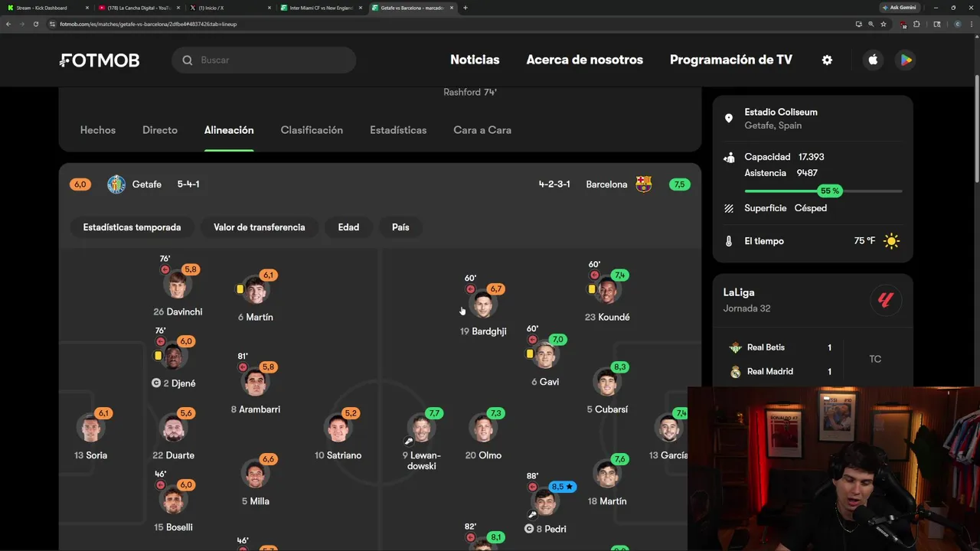
Task: Open Acerca de nosotros
Action: (x=585, y=60)
